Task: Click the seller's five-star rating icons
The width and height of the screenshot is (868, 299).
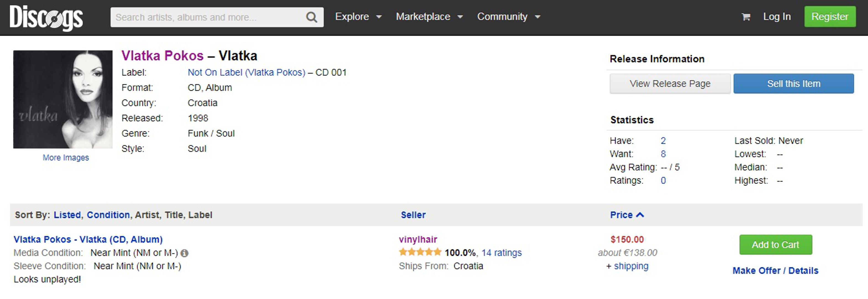Action: click(x=420, y=252)
